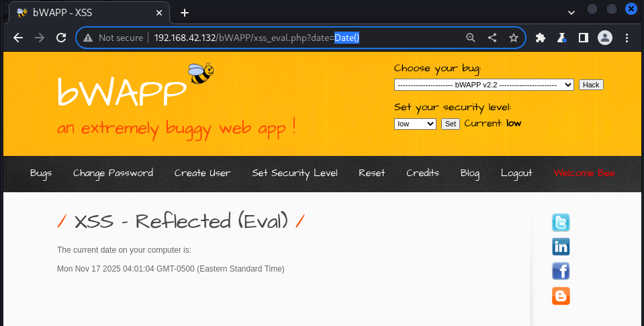644x326 pixels.
Task: Open the tab search chevron
Action: pos(571,12)
